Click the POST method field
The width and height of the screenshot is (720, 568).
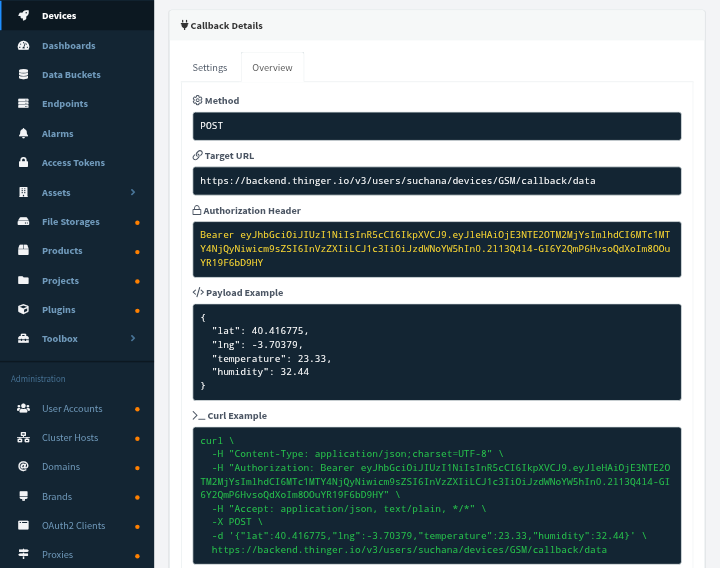(x=437, y=126)
